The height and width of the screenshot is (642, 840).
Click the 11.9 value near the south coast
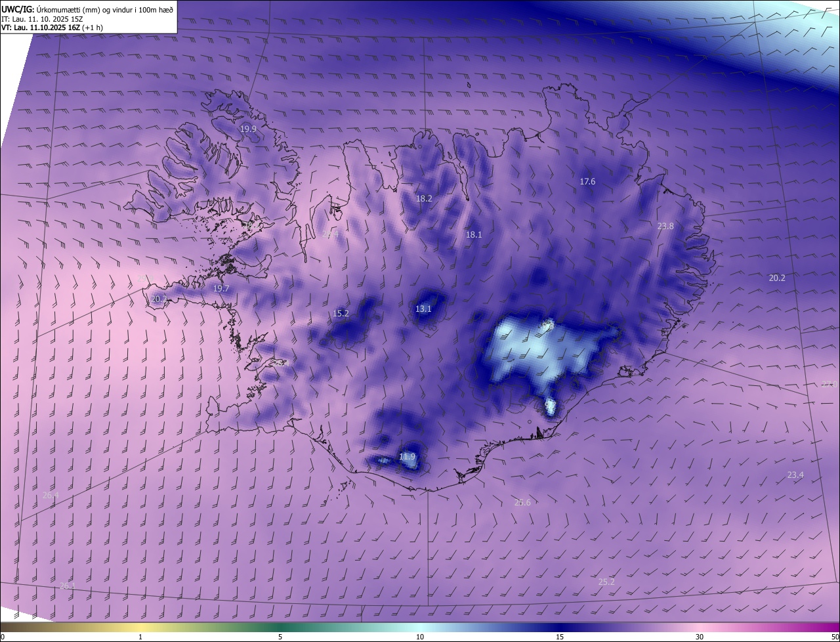point(407,456)
